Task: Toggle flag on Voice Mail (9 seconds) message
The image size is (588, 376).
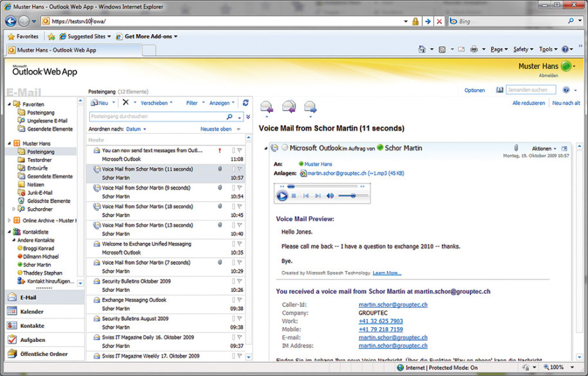Action: point(240,188)
